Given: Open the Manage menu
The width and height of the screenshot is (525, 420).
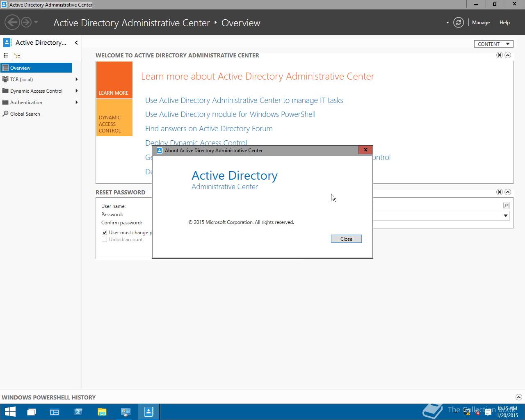Looking at the screenshot, I should tap(481, 23).
